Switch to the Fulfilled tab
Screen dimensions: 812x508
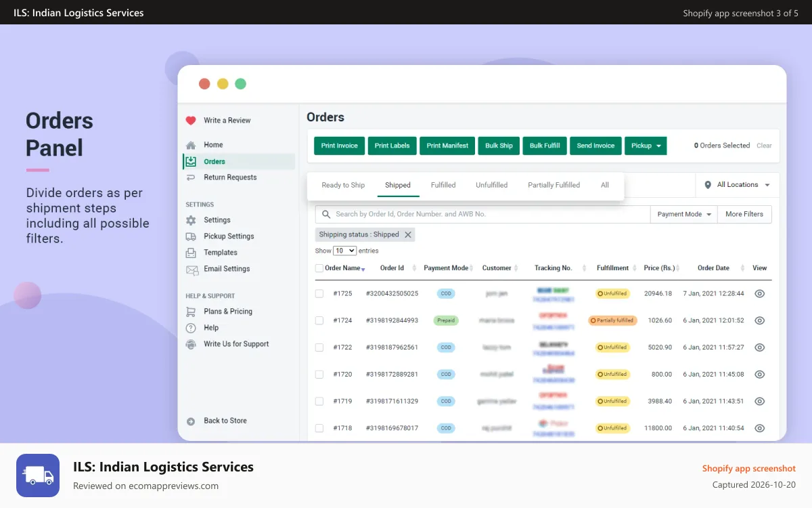443,185
